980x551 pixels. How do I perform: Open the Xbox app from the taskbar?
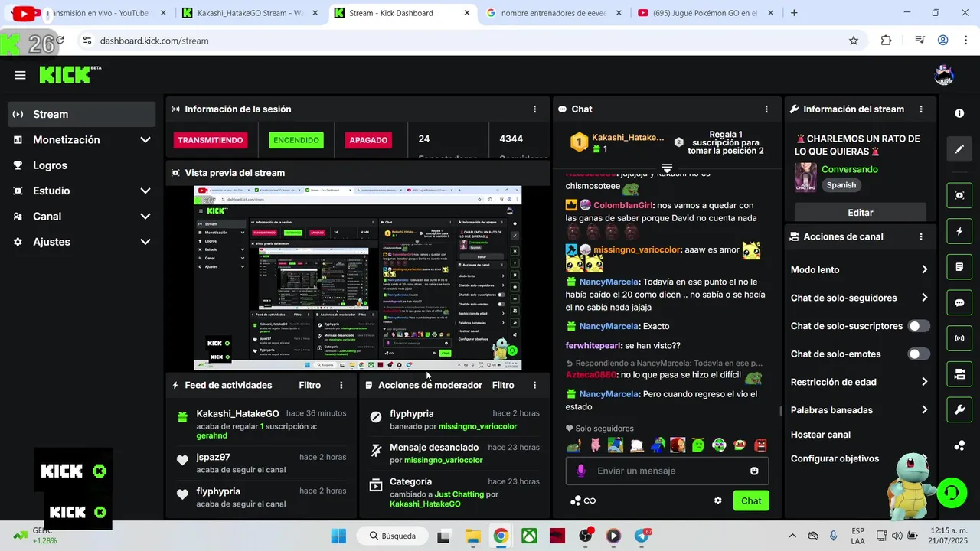[529, 536]
